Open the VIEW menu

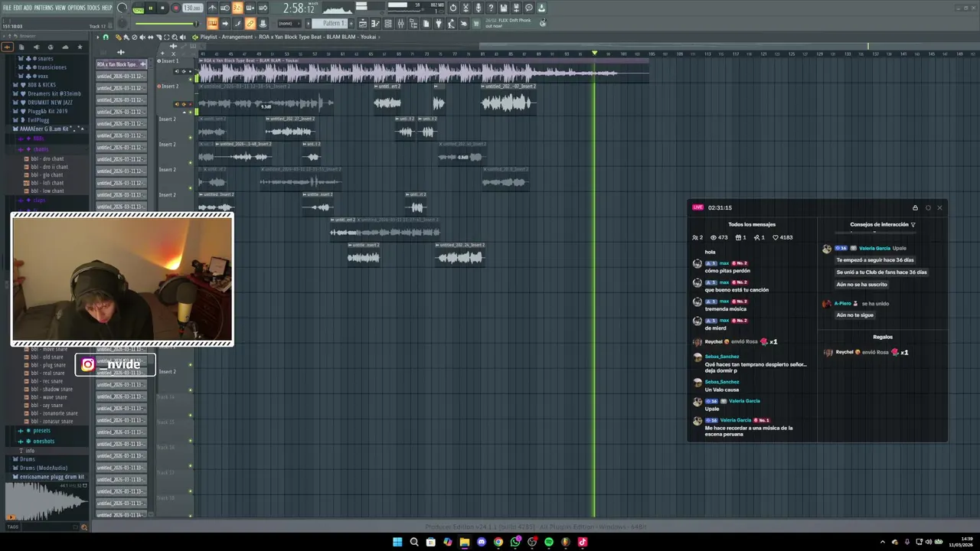pos(60,8)
